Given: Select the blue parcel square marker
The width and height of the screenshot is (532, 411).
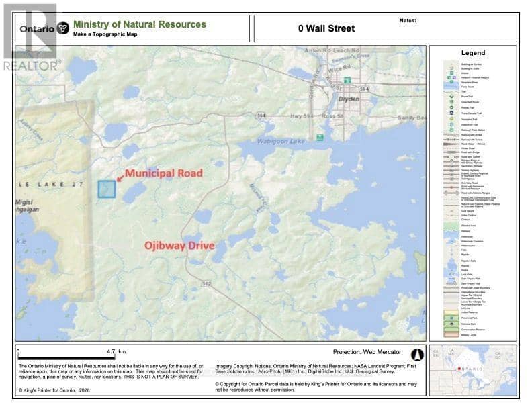Looking at the screenshot, I should pyautogui.click(x=107, y=189).
